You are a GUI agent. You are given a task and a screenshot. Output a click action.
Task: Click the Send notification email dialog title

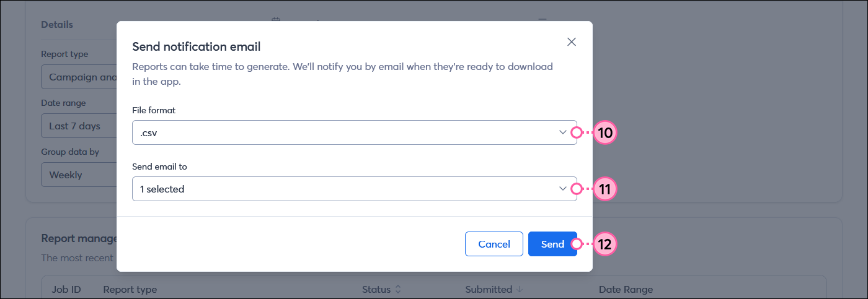tap(197, 46)
